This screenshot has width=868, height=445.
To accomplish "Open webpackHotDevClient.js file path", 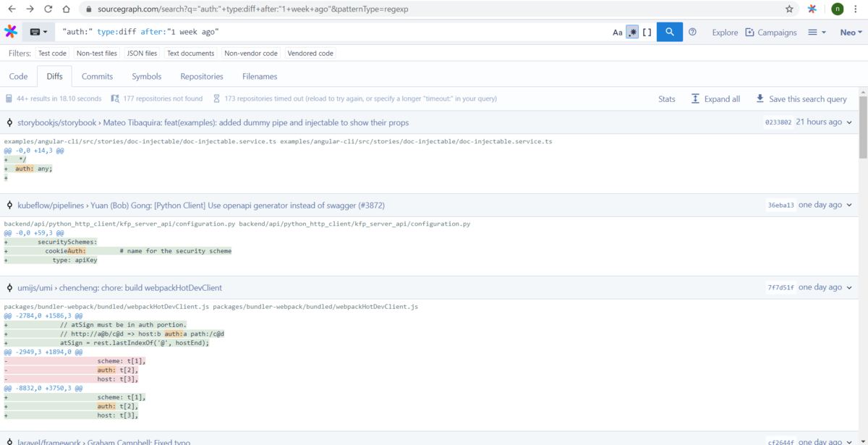I will tap(210, 307).
